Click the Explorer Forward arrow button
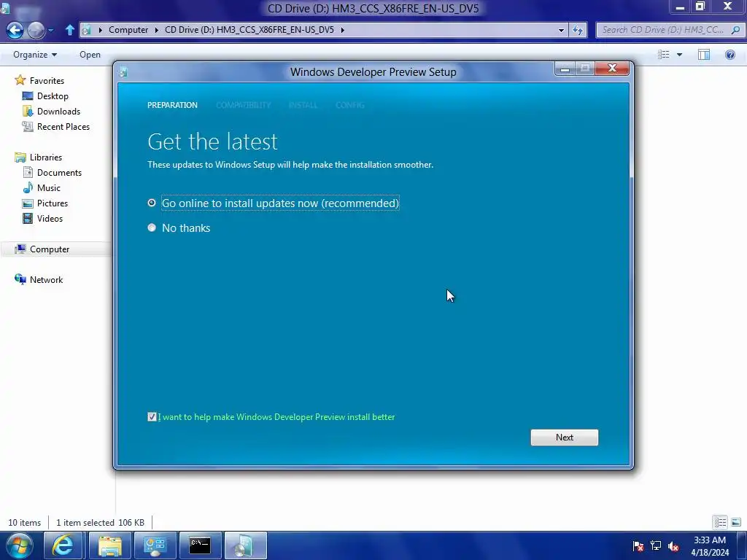The width and height of the screenshot is (747, 560). click(36, 30)
